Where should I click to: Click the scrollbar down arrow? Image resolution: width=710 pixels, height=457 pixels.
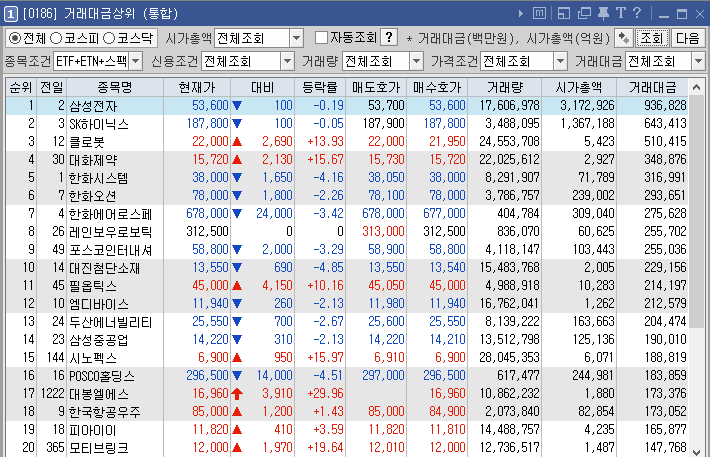coord(696,452)
